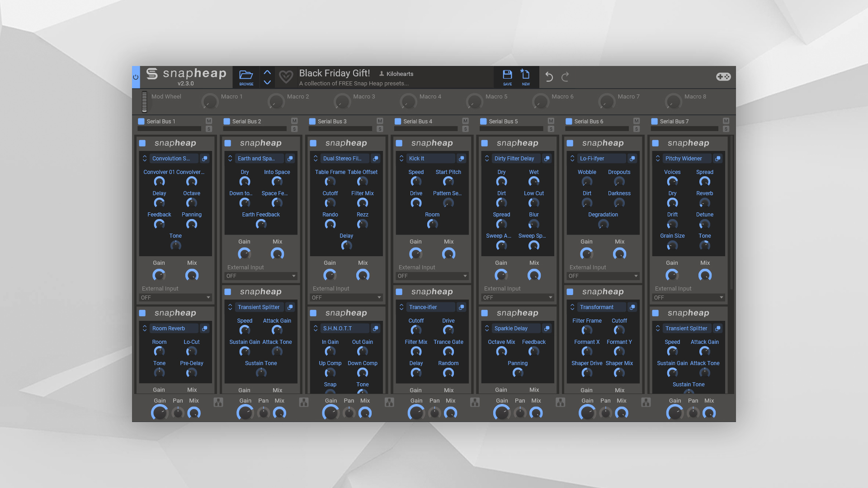This screenshot has height=488, width=868.
Task: Open preset options icon beside Earth and Spa preset
Action: coord(290,159)
